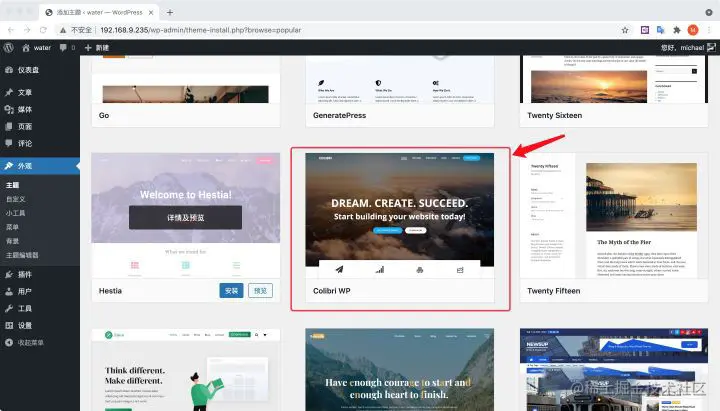Click the GeneratePress theme name

[339, 115]
